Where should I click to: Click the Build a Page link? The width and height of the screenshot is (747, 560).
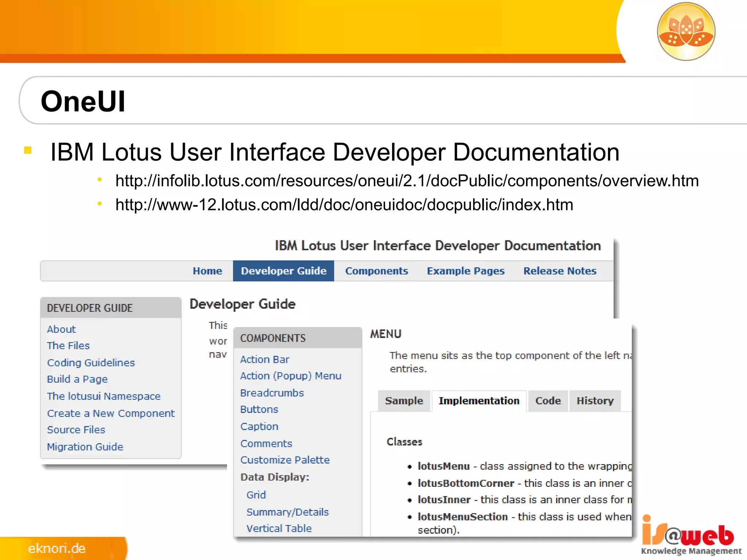point(77,379)
